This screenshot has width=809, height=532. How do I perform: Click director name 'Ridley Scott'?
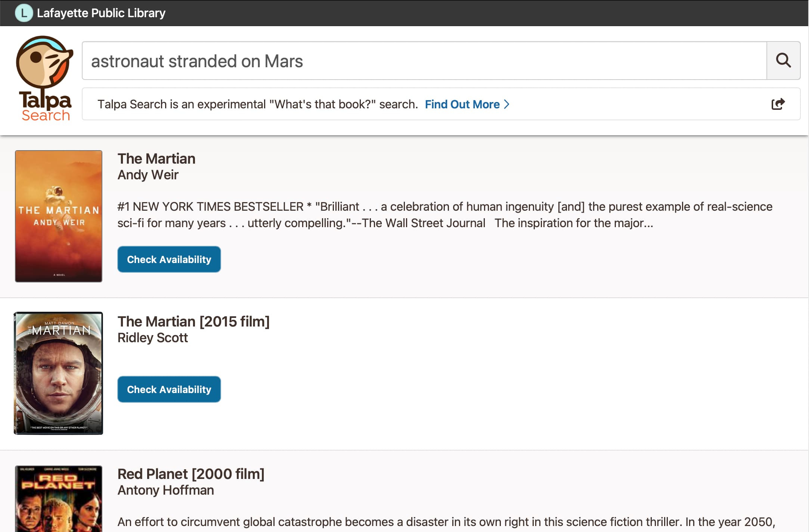coord(152,338)
